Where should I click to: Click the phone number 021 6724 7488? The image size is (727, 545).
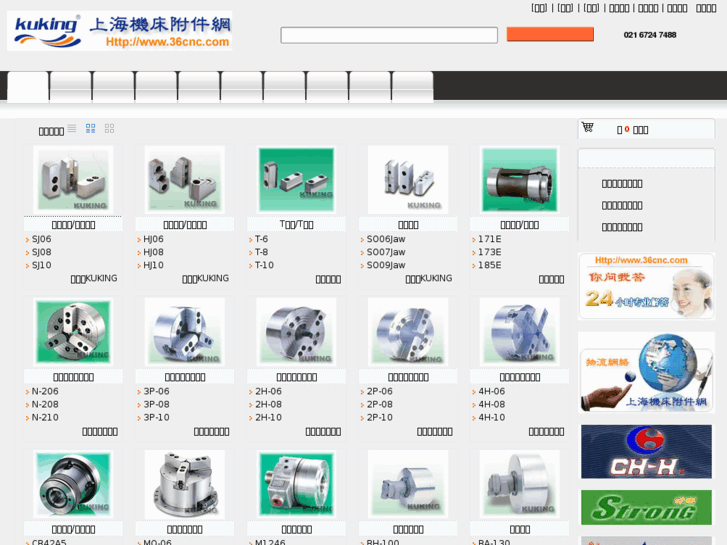tap(650, 35)
